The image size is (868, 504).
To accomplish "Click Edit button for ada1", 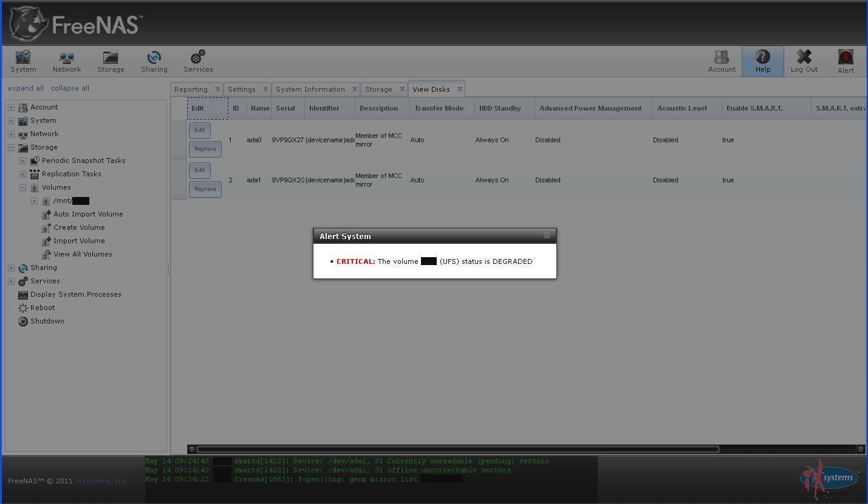I will pyautogui.click(x=200, y=170).
